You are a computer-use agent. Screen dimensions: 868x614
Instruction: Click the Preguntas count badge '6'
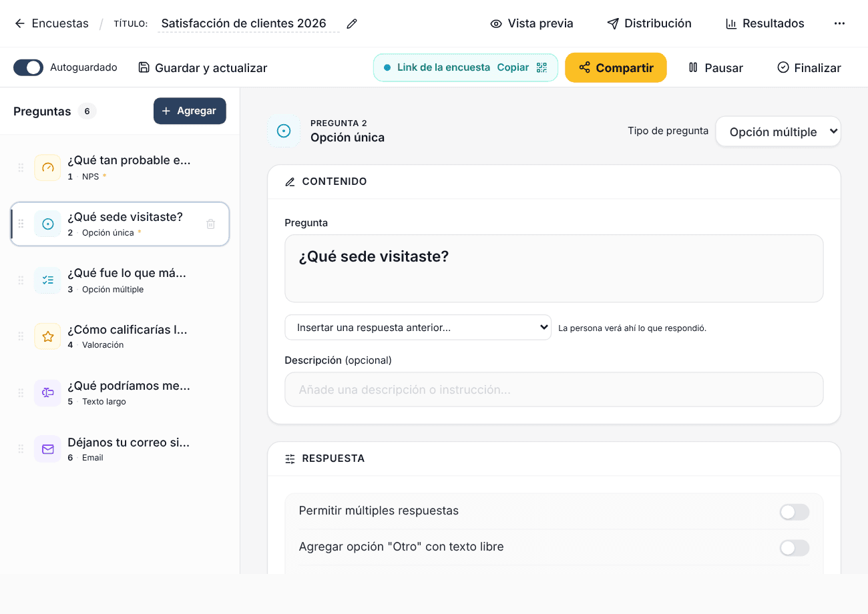point(87,111)
